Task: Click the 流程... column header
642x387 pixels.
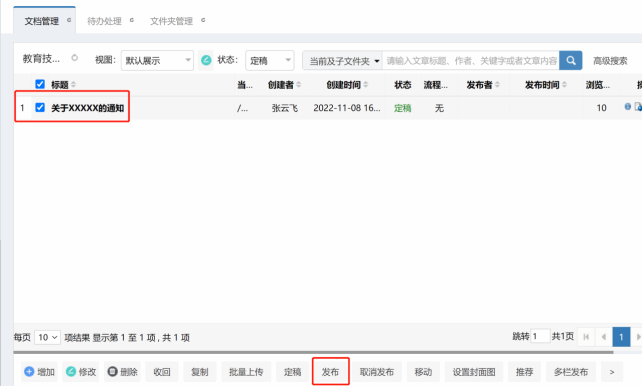Action: [436, 85]
